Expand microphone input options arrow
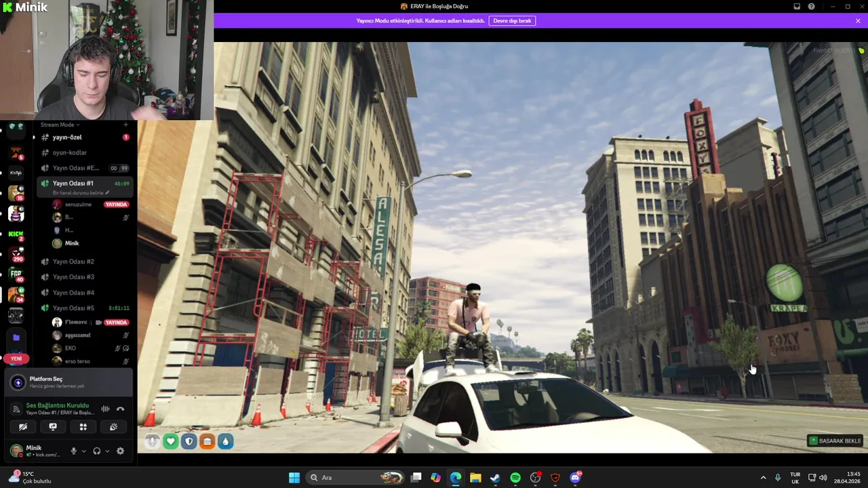868x488 pixels. [x=83, y=451]
